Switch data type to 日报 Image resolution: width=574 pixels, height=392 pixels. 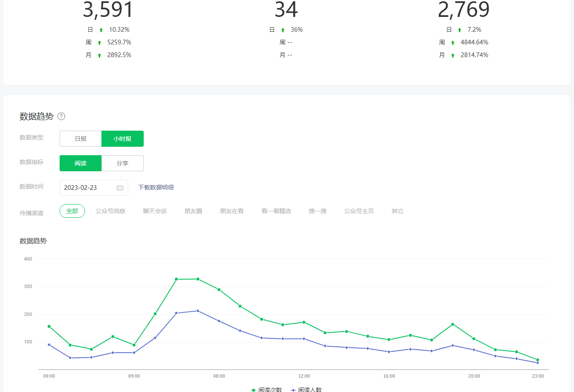[x=80, y=139]
